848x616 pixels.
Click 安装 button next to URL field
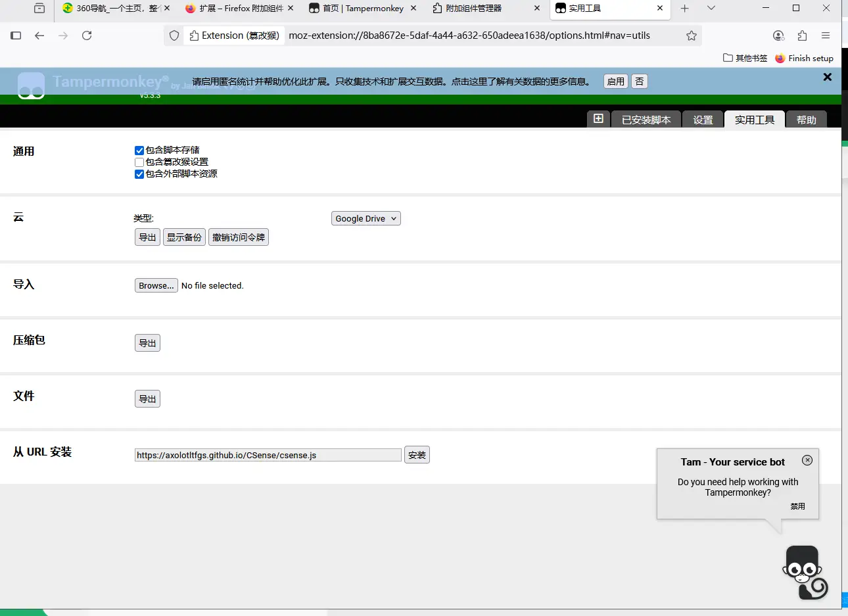[x=417, y=455]
